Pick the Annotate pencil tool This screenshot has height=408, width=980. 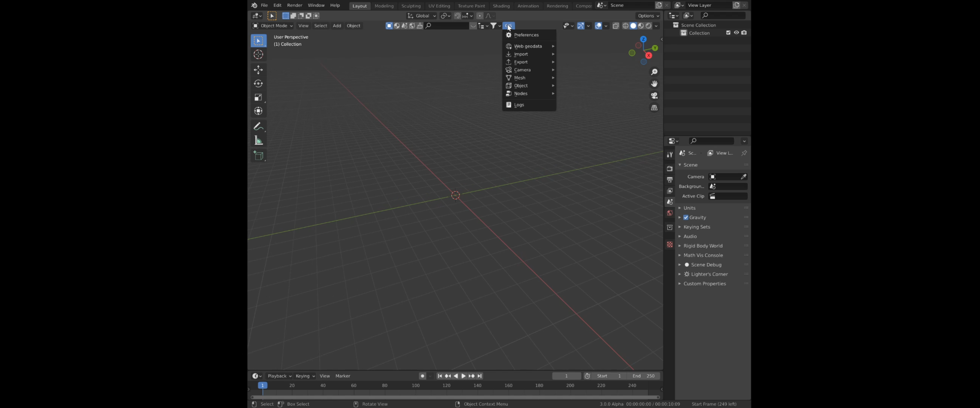(258, 126)
